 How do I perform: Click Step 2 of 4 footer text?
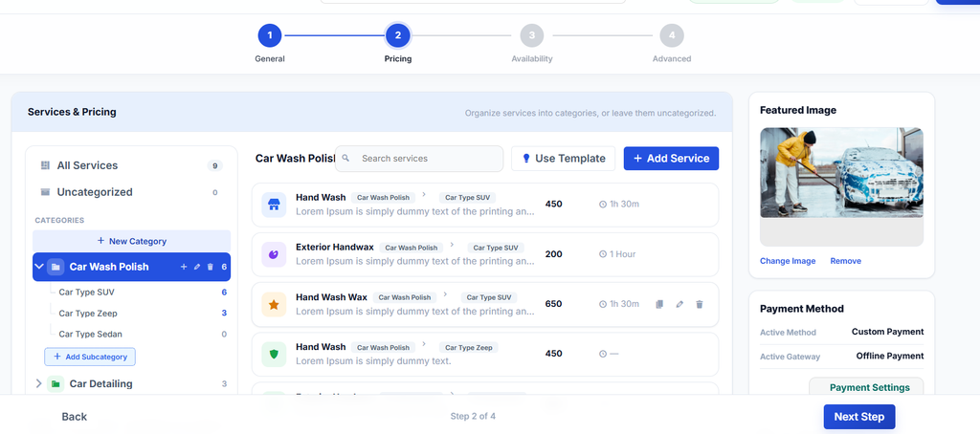473,416
